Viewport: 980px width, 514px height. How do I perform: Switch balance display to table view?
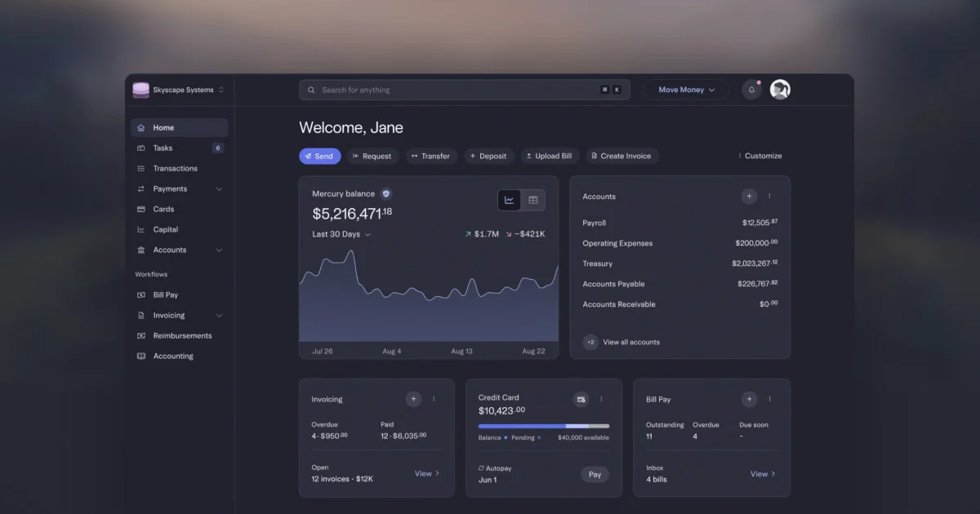pyautogui.click(x=533, y=200)
